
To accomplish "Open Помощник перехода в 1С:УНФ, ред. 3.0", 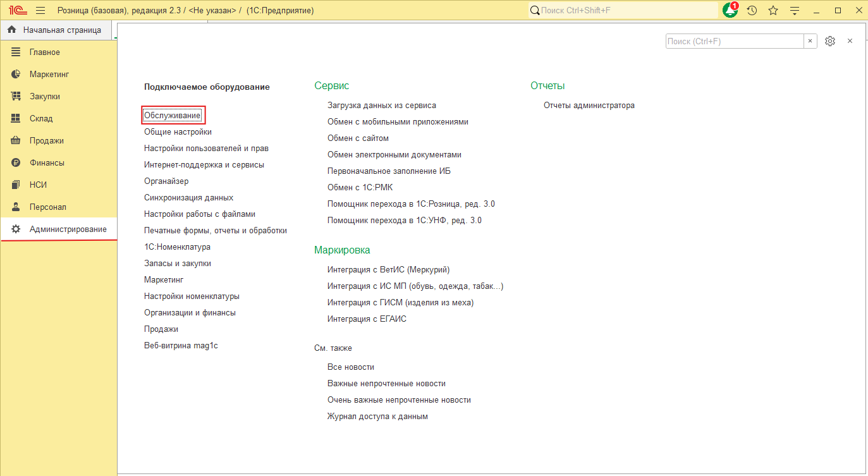I will click(x=405, y=221).
